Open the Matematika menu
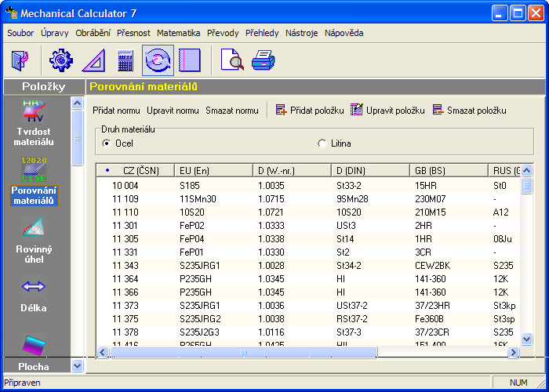 click(179, 33)
